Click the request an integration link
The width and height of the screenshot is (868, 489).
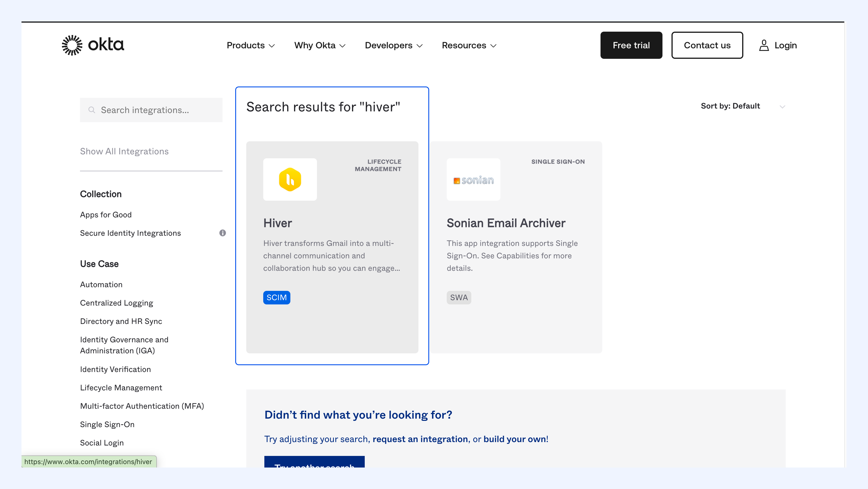pyautogui.click(x=420, y=439)
